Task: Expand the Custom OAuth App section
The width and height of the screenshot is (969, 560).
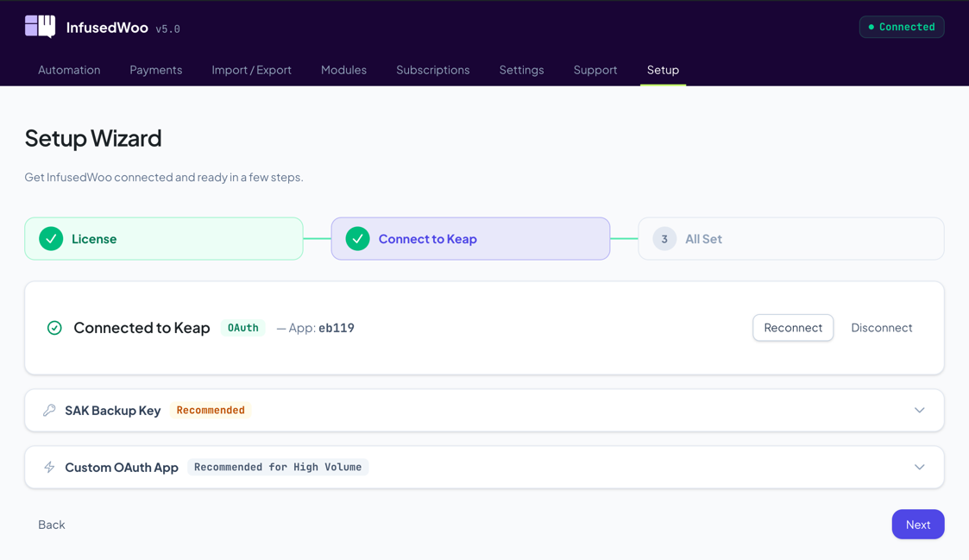Action: point(920,467)
